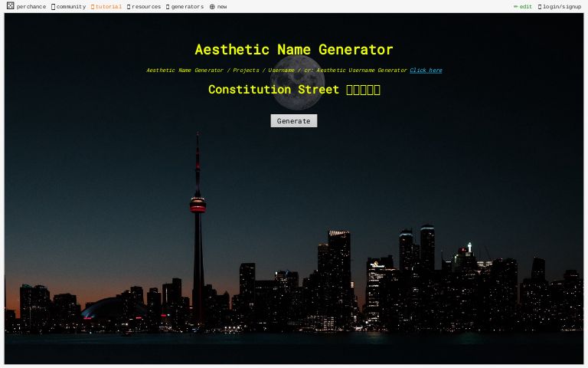Click the plus icon beside new
The image size is (588, 368).
pos(212,7)
